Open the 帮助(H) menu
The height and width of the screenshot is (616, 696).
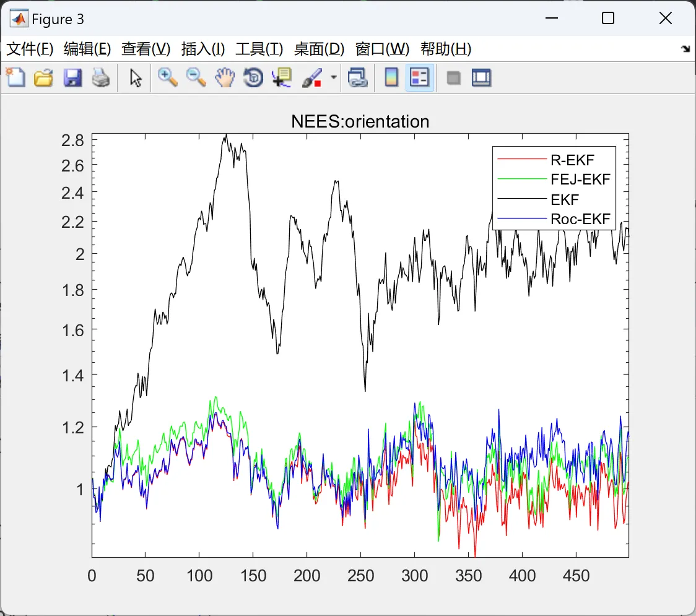pyautogui.click(x=446, y=49)
